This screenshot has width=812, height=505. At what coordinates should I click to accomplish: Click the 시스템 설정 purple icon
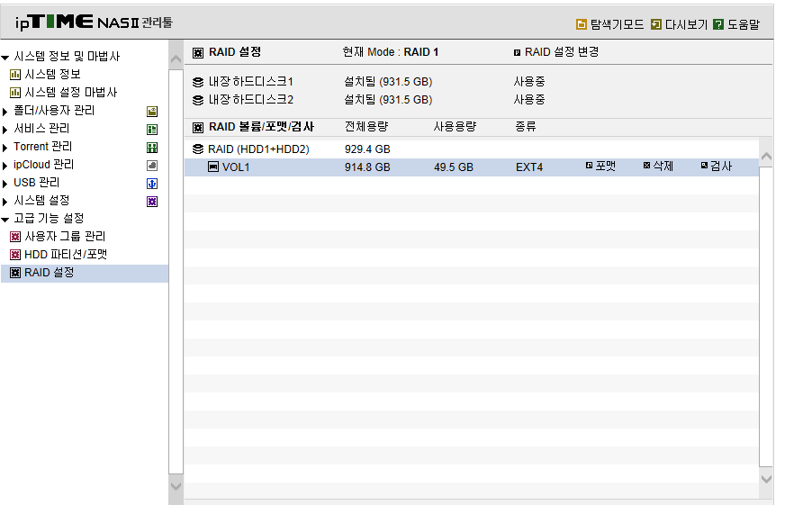point(152,202)
